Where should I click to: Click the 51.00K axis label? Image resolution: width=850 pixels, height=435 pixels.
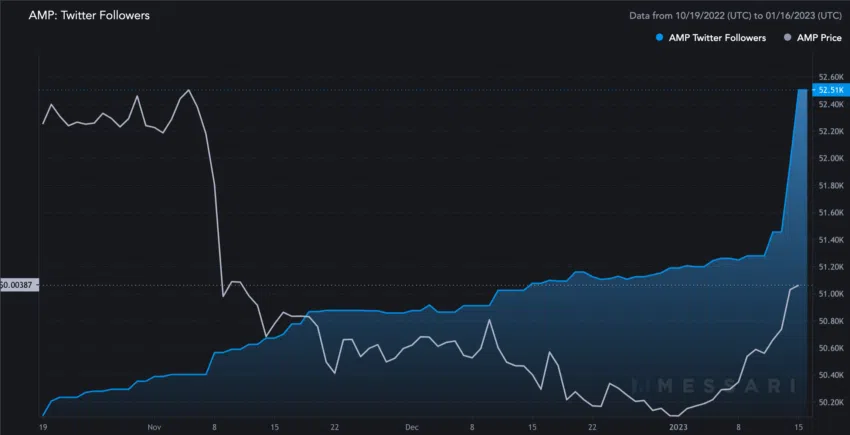pos(831,294)
